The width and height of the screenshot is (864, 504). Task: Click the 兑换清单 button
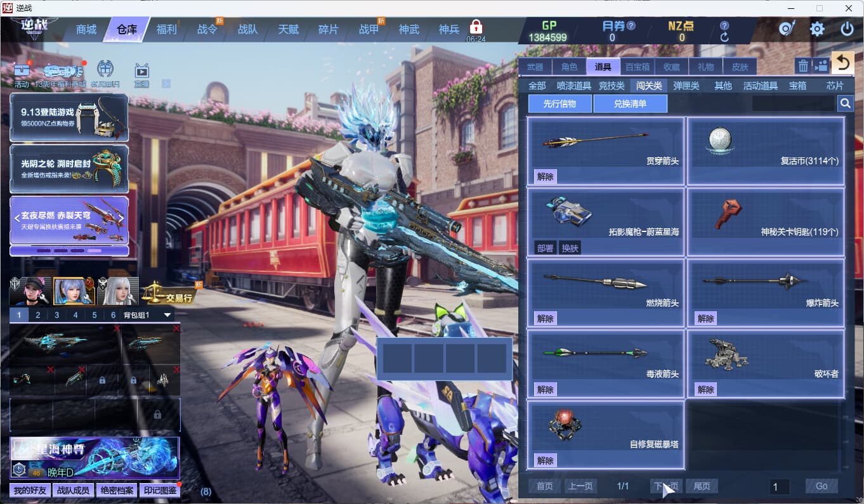pyautogui.click(x=630, y=103)
